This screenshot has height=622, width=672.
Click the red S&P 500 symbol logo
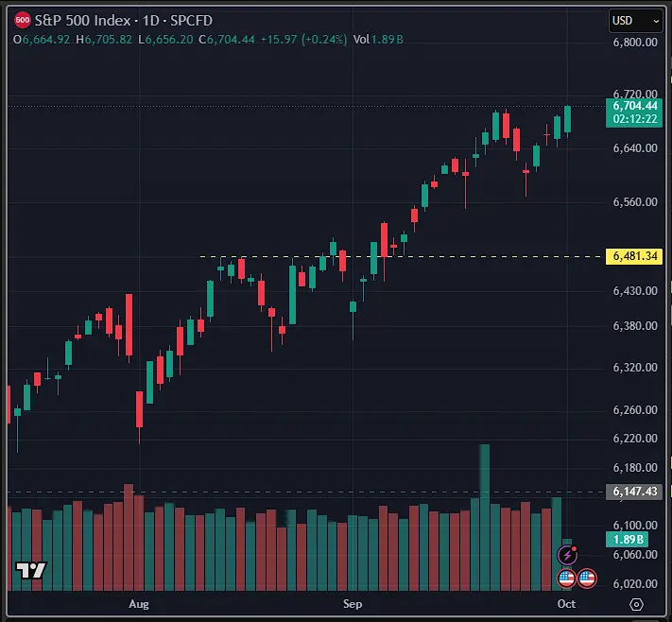(x=23, y=20)
